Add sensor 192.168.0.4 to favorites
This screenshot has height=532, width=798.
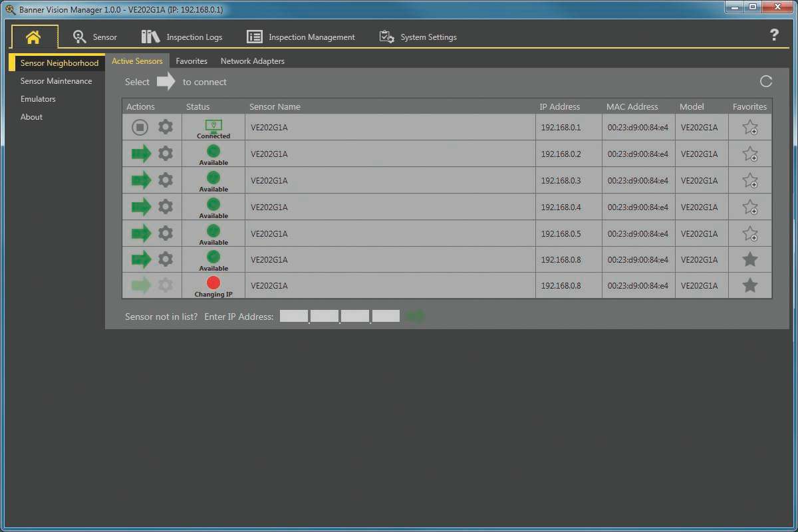(x=749, y=207)
